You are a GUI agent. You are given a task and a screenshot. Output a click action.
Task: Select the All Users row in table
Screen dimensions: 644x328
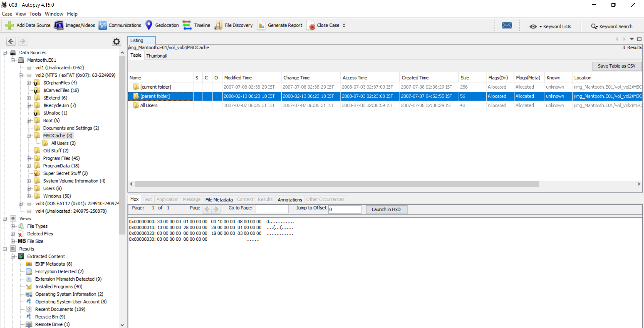[x=385, y=105]
